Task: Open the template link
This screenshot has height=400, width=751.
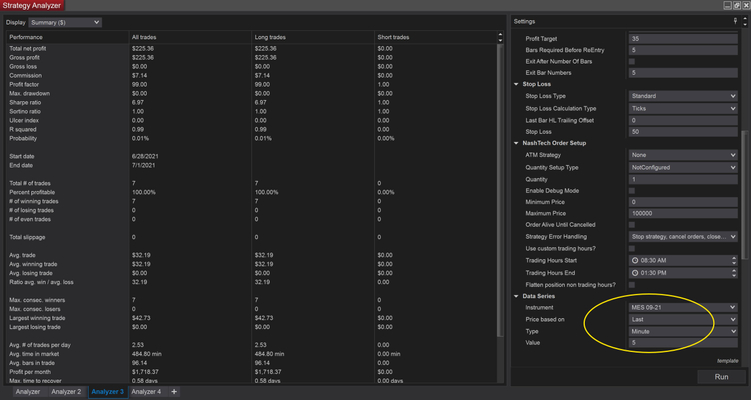Action: (727, 360)
